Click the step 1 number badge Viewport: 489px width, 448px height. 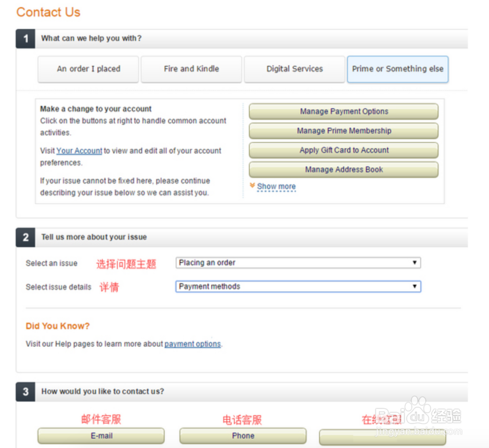click(25, 39)
